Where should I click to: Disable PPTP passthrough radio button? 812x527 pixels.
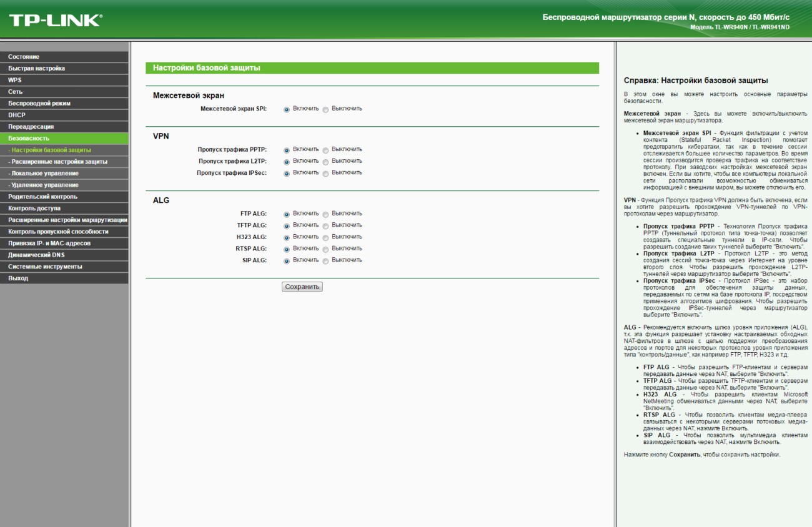(325, 150)
